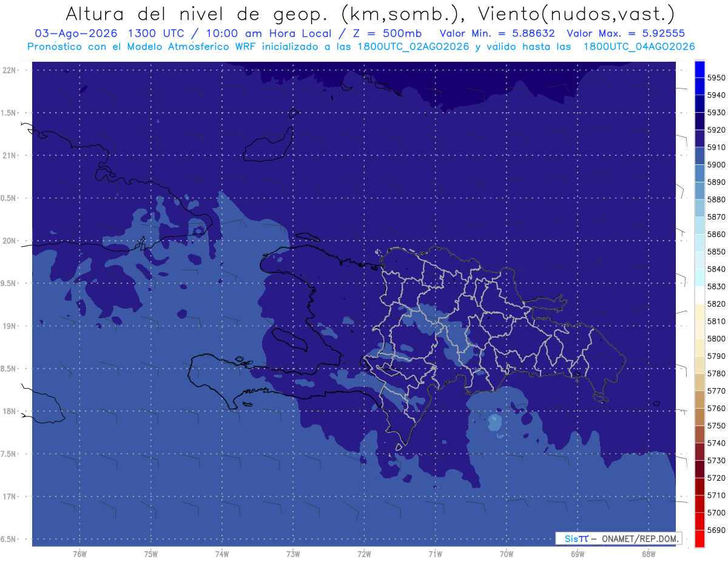Click the '5710' color bar value
Screen dimensions: 728x562
tap(716, 495)
